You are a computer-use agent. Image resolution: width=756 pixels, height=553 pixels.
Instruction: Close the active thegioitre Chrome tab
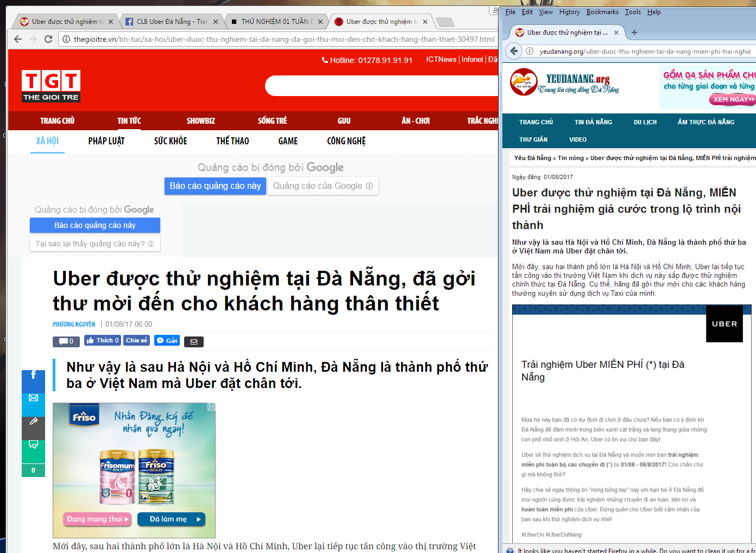pyautogui.click(x=425, y=22)
